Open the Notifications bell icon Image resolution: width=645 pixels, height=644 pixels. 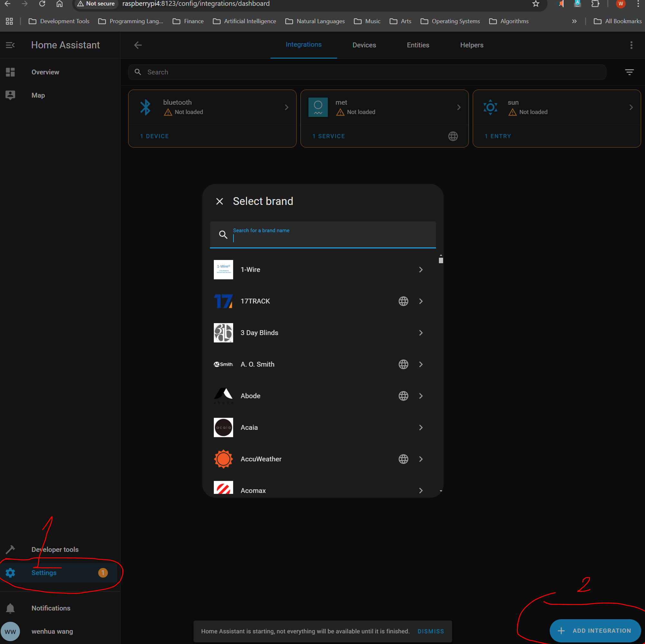coord(10,608)
